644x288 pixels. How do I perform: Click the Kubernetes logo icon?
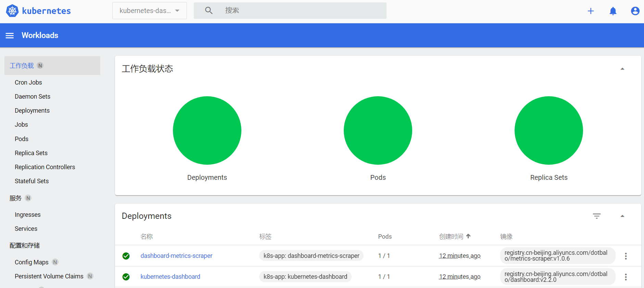pyautogui.click(x=12, y=11)
